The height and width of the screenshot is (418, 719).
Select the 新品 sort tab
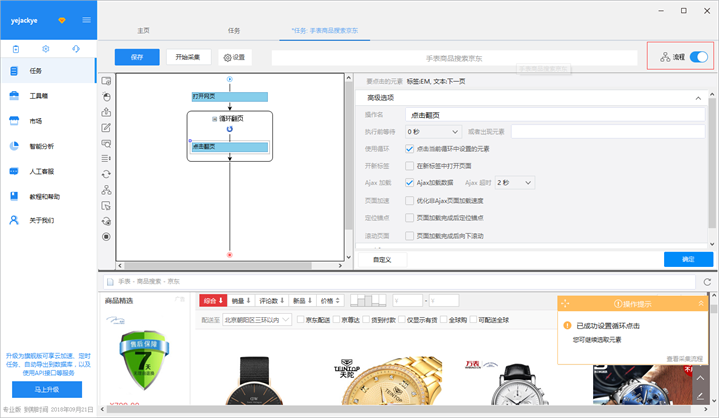tap(303, 301)
